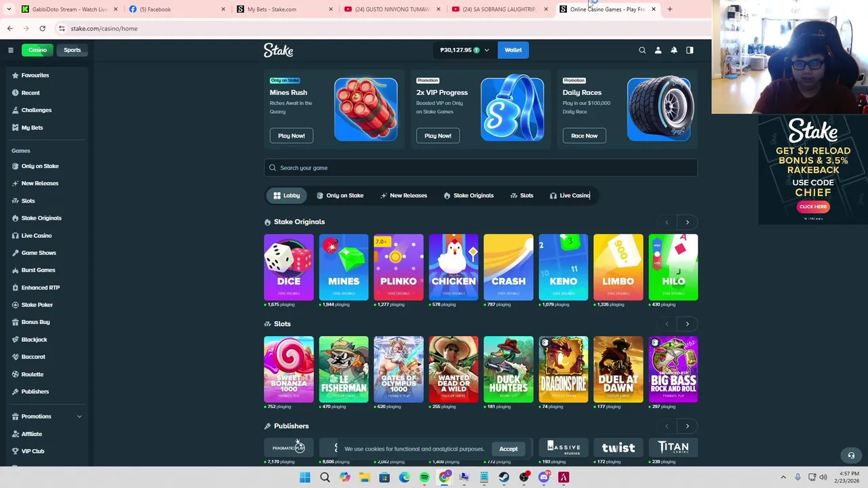Show next Slots games
868x488 pixels.
pyautogui.click(x=687, y=324)
